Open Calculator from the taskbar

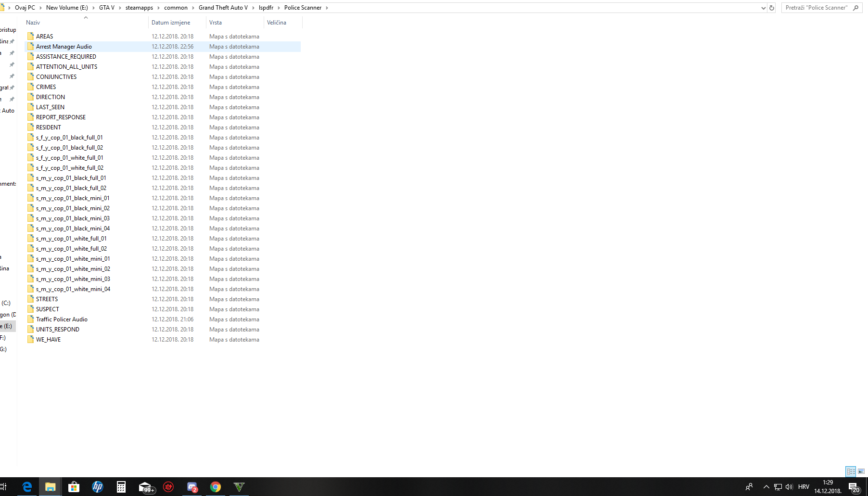121,487
